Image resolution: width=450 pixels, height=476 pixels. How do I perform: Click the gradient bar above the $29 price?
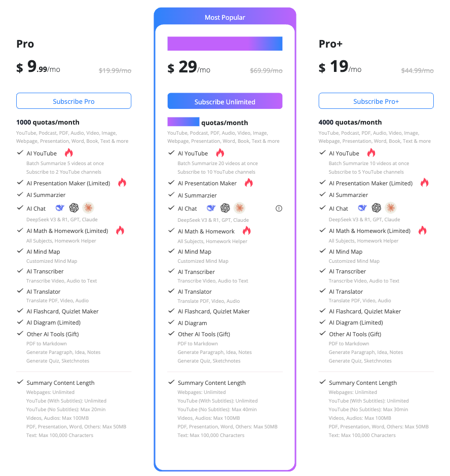coord(225,44)
